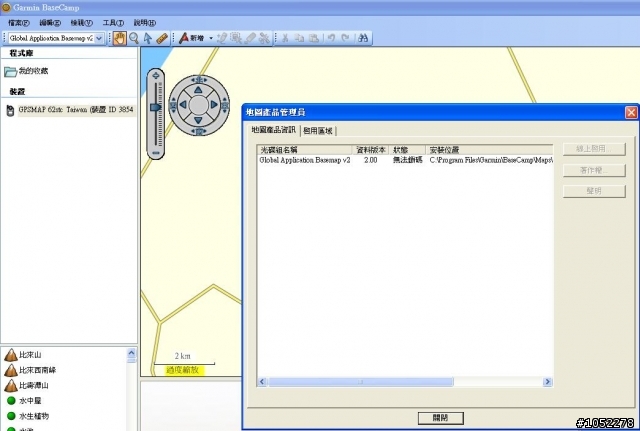The width and height of the screenshot is (640, 431).
Task: Click the 過度縮放 overzoom label
Action: pos(182,370)
